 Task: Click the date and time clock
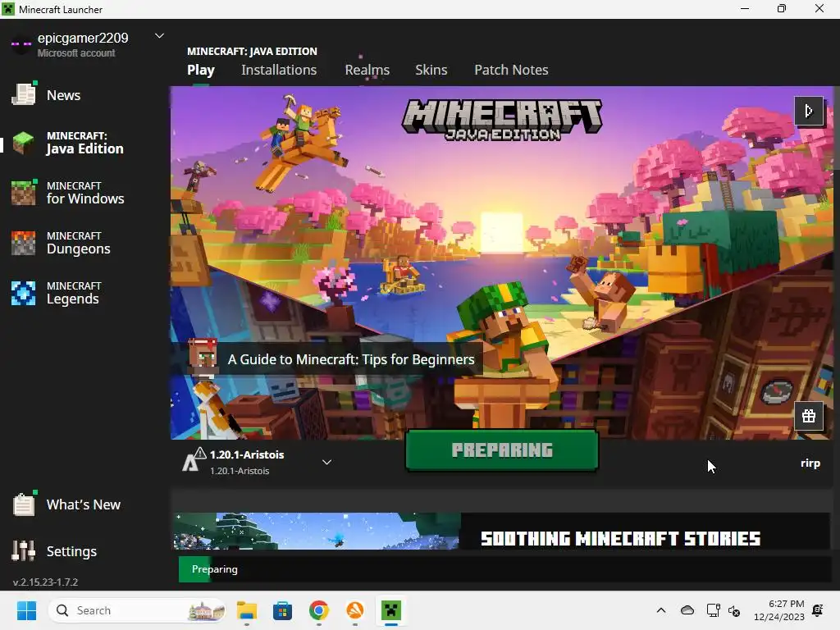779,610
